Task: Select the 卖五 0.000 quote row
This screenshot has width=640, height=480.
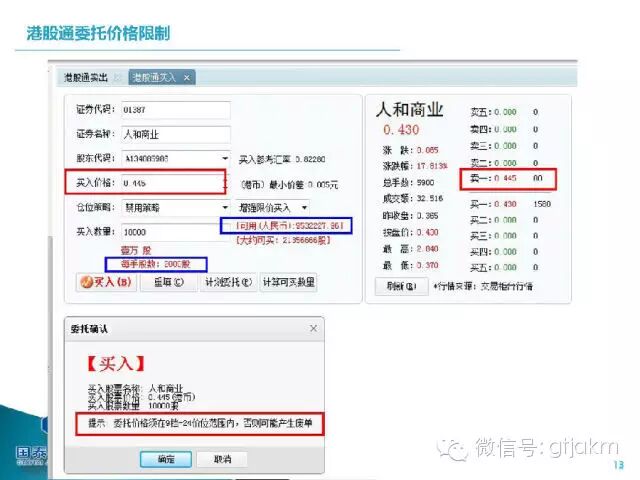Action: point(504,112)
